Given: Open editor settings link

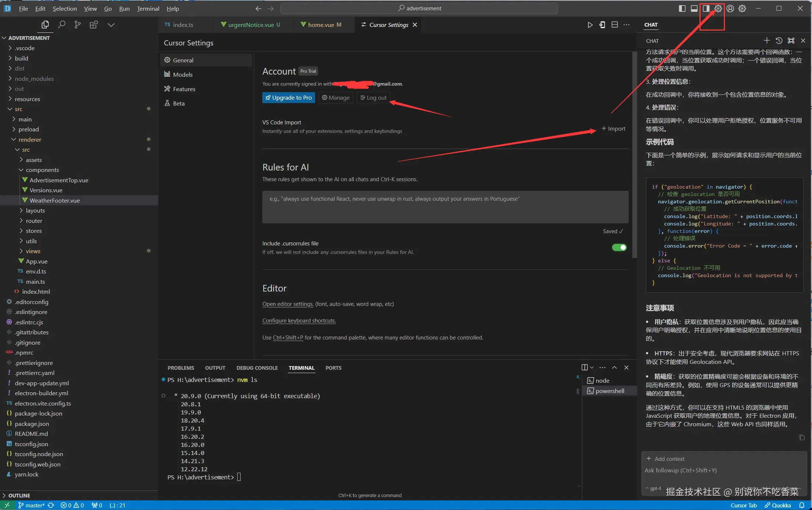Looking at the screenshot, I should click(x=288, y=304).
